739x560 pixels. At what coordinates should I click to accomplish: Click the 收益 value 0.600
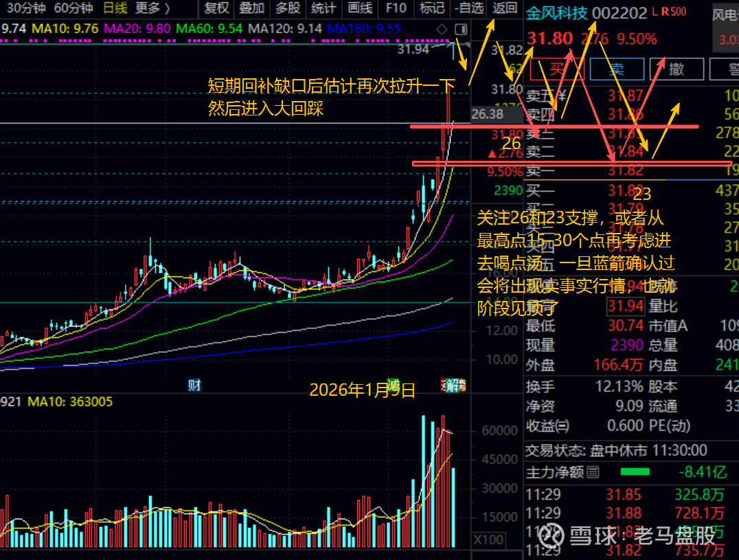[625, 425]
